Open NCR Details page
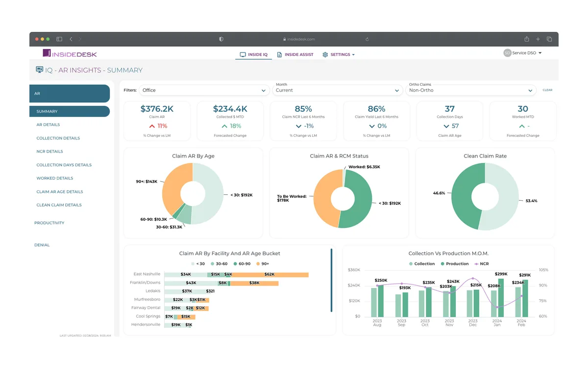Viewport: 588px width, 368px height. pos(49,152)
